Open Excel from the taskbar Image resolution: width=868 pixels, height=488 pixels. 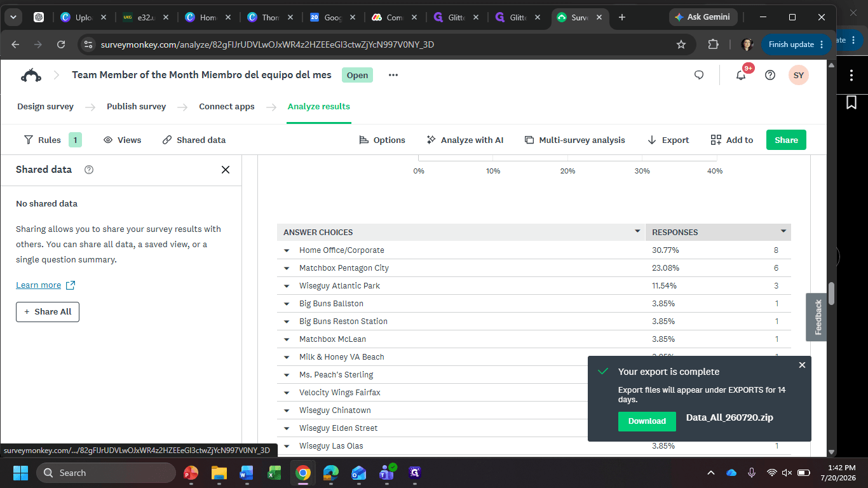tap(275, 473)
